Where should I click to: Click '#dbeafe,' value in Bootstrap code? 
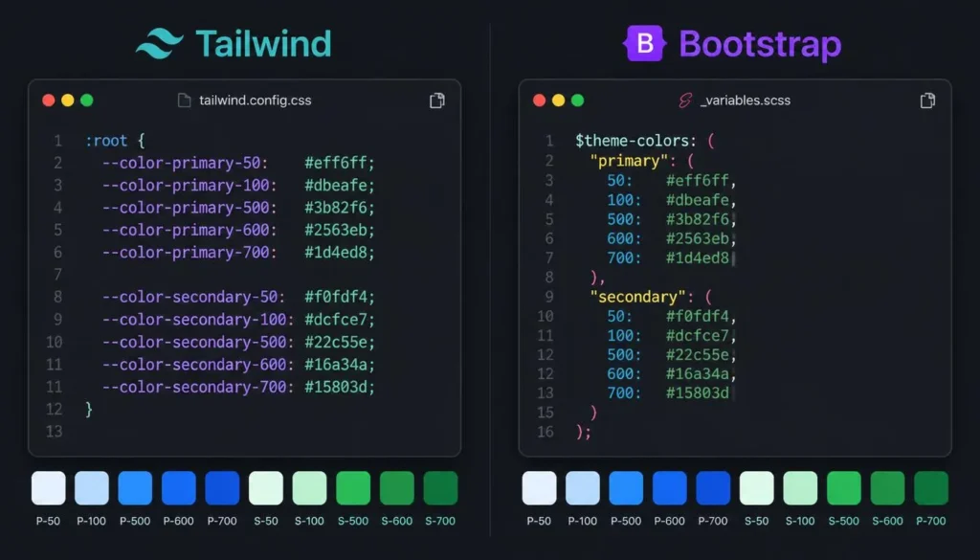702,200
